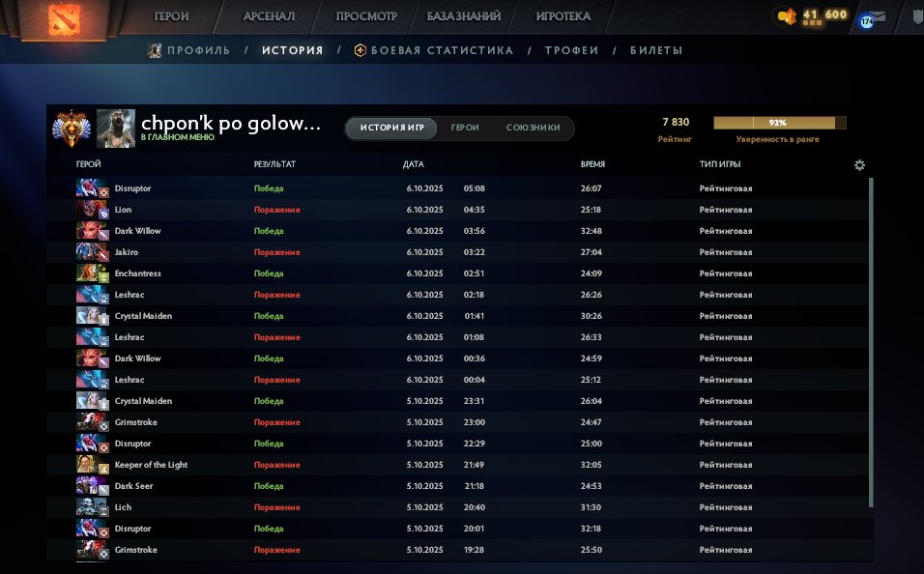Open the shards currency shop icon
924x574 pixels.
click(787, 15)
